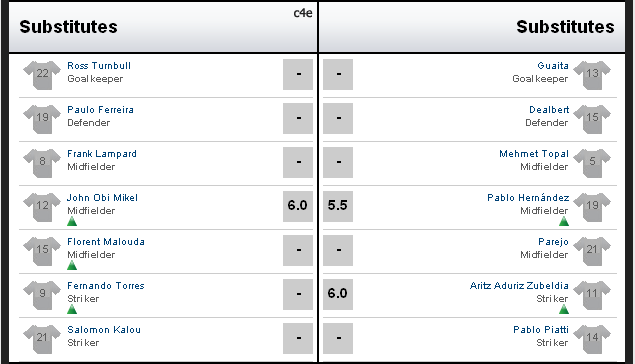Click Guaita's number 13 shirt icon
Viewport: 635px width, 364px height.
pos(592,75)
